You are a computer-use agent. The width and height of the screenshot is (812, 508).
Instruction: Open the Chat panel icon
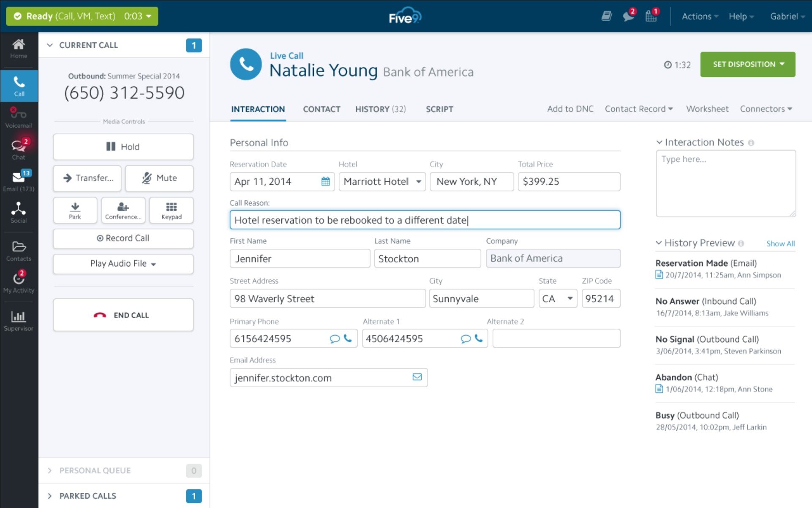18,149
